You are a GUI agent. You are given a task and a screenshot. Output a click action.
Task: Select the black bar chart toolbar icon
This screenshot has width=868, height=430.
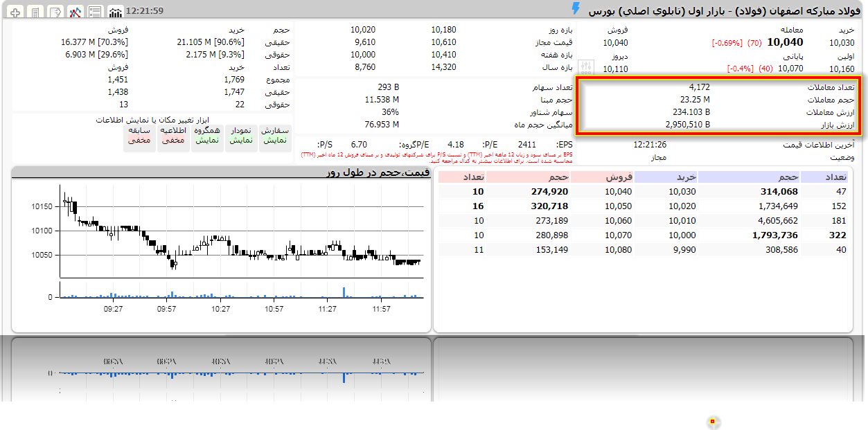116,12
